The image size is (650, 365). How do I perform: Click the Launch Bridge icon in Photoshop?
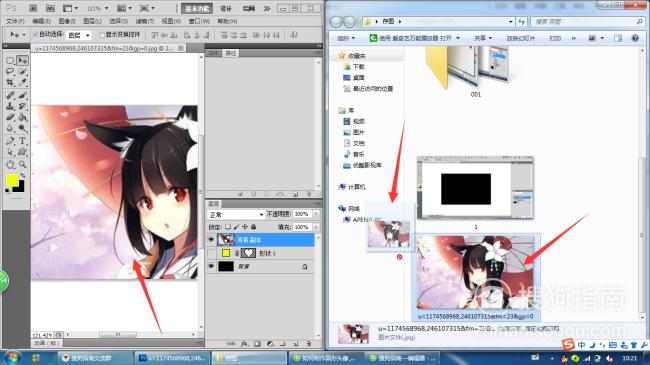pyautogui.click(x=33, y=8)
